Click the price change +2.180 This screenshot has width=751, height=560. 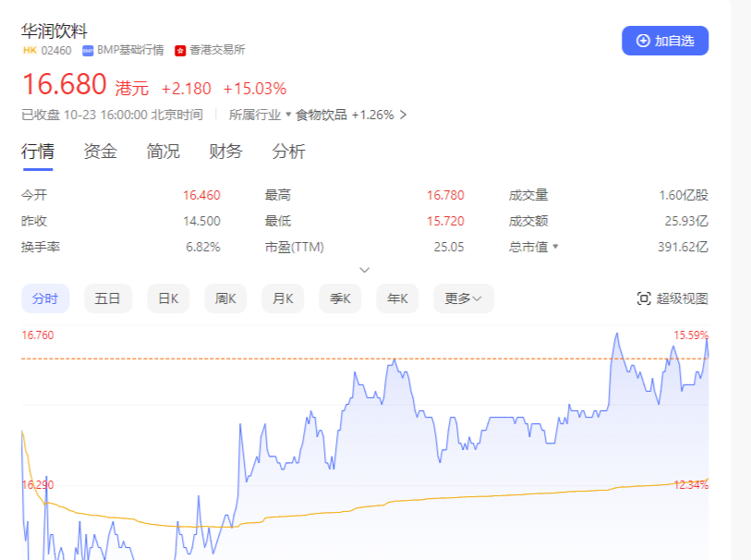click(187, 89)
